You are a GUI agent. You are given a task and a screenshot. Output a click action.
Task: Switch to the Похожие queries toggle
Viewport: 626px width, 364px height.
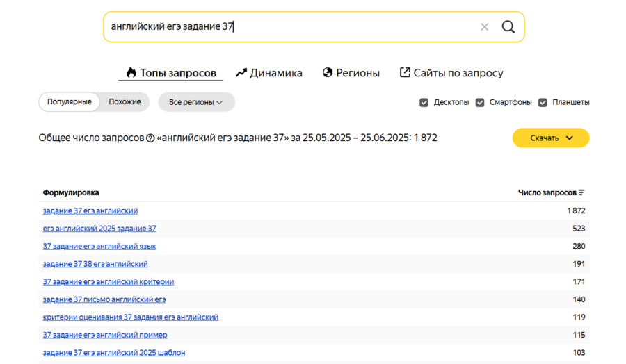pyautogui.click(x=125, y=102)
